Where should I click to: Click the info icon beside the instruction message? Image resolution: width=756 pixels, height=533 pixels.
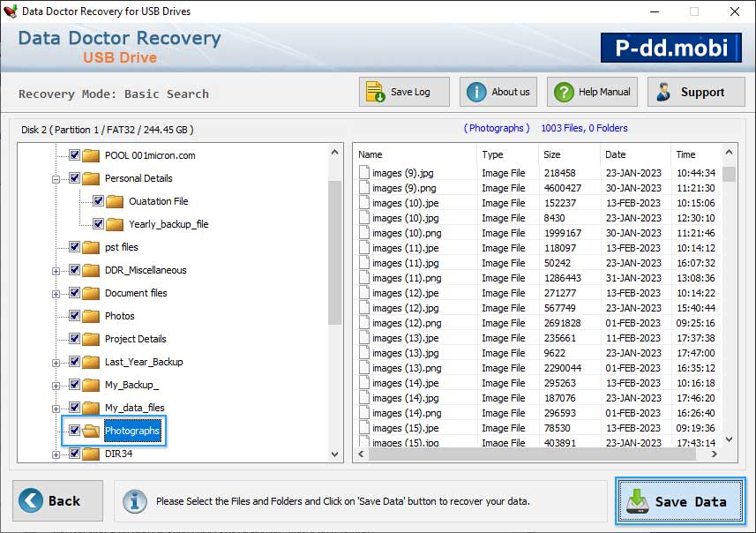[134, 501]
